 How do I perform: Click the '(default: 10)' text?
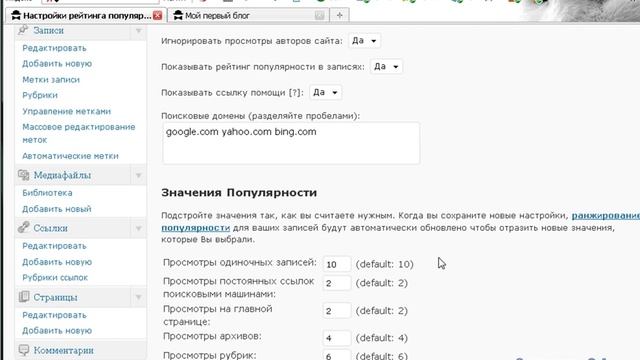tap(384, 264)
